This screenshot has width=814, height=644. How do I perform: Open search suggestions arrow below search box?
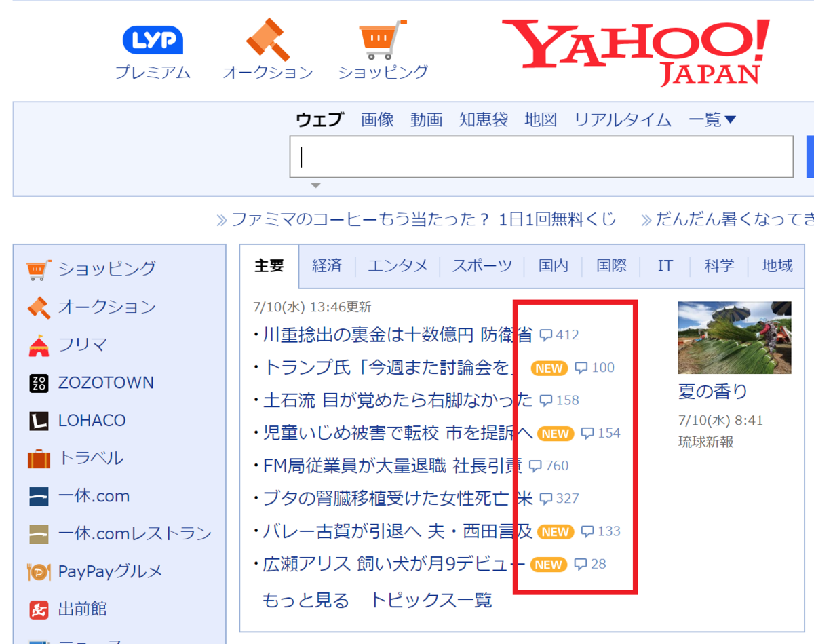315,185
